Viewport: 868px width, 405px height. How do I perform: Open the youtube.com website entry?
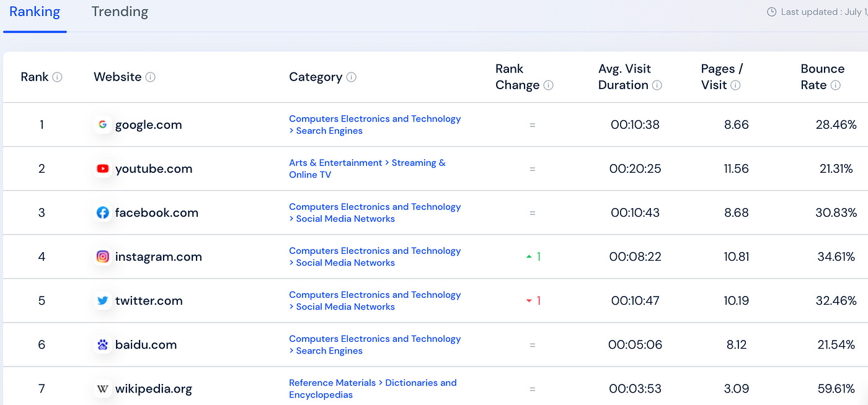(154, 168)
